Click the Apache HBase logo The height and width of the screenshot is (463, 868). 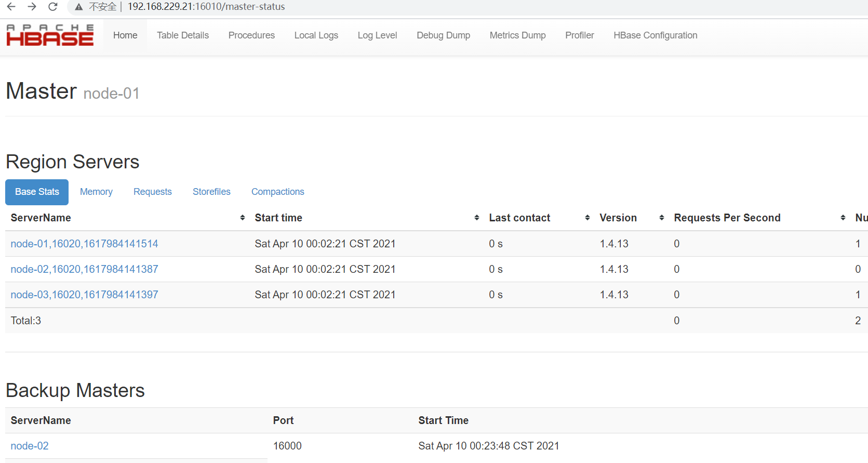[50, 35]
